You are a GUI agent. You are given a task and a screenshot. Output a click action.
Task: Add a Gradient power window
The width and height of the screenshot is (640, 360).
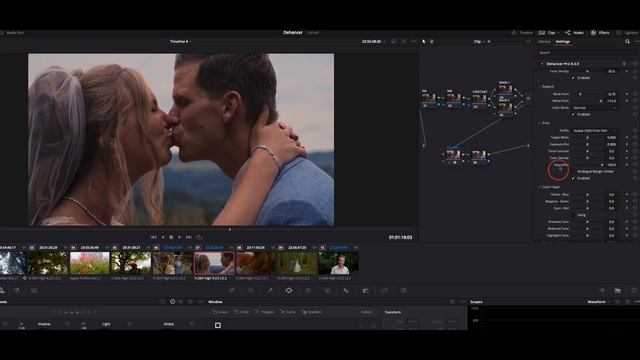(x=311, y=312)
